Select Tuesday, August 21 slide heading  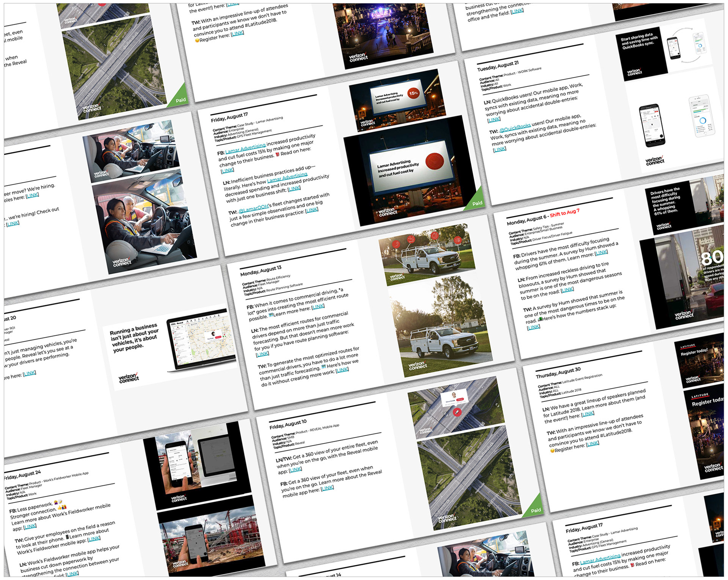497,66
